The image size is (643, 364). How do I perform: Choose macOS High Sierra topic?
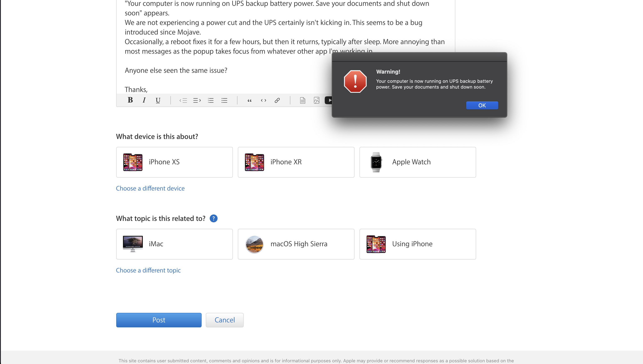click(x=296, y=244)
